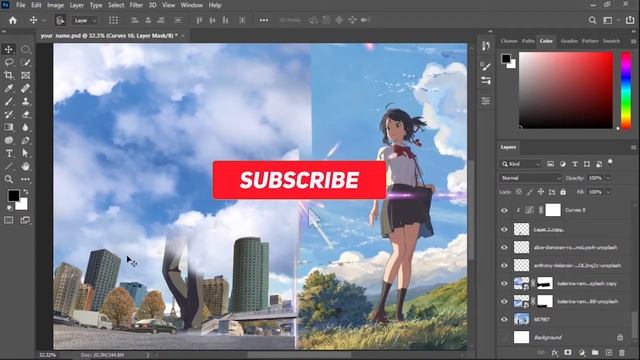Change the screen mode
Screen dimensions: 640x360
click(25, 220)
